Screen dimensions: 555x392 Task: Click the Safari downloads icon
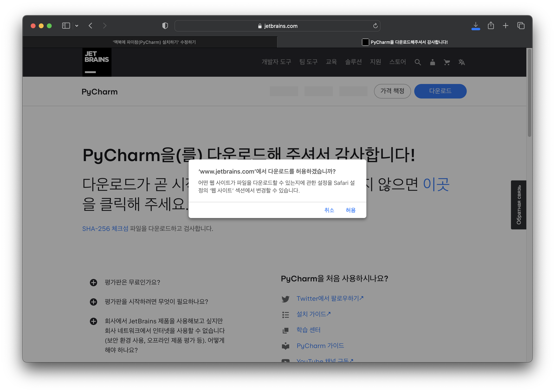(475, 26)
